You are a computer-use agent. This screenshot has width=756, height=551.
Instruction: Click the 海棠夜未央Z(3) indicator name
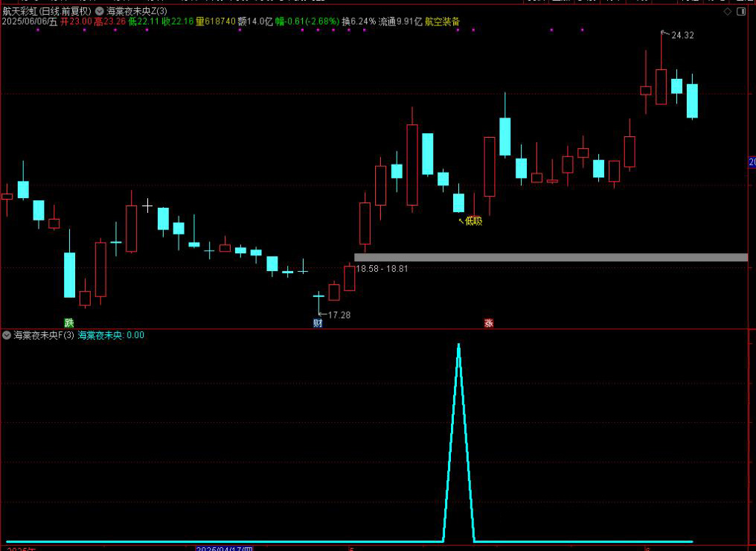coord(137,12)
